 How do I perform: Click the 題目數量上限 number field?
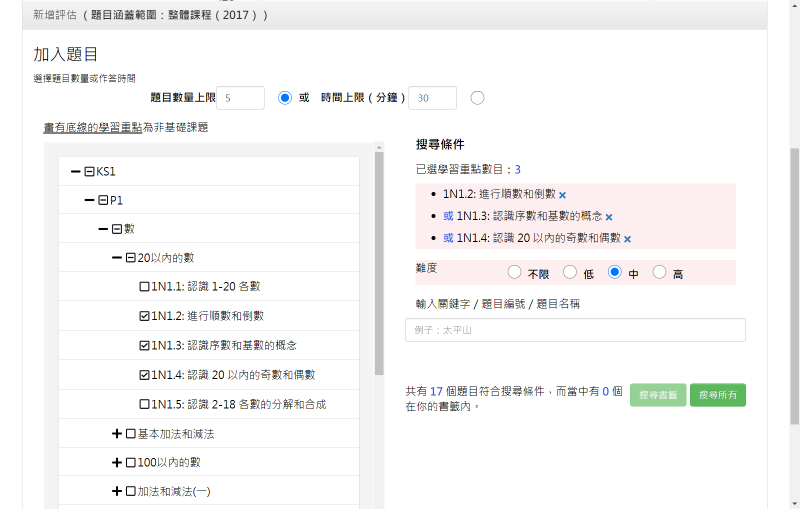click(240, 98)
